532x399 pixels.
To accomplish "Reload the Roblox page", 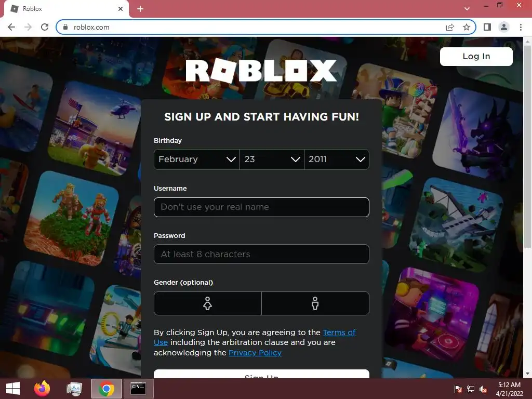I will point(45,27).
